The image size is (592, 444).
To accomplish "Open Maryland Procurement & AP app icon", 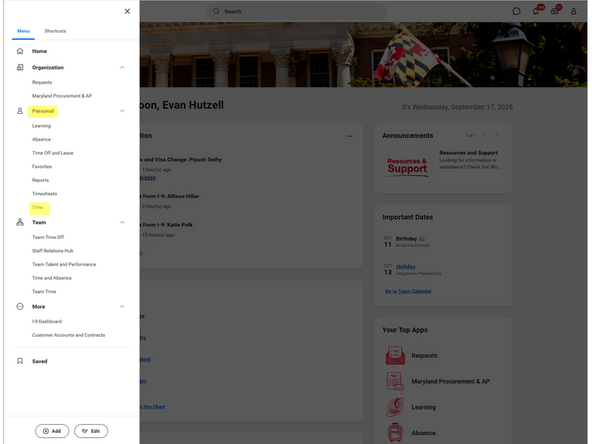I will tap(395, 381).
